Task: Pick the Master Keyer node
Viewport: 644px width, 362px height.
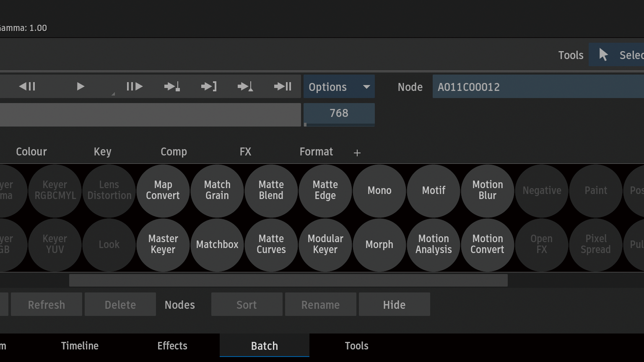Action: (163, 245)
